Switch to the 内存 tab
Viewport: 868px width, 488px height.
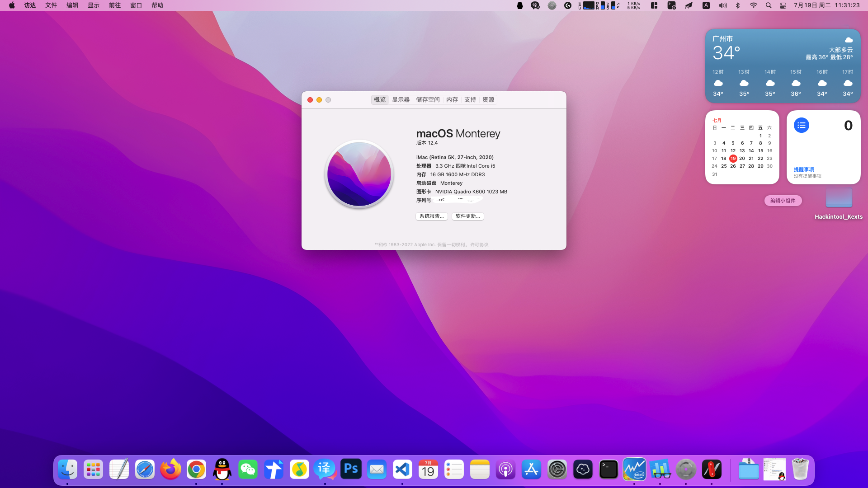(452, 100)
